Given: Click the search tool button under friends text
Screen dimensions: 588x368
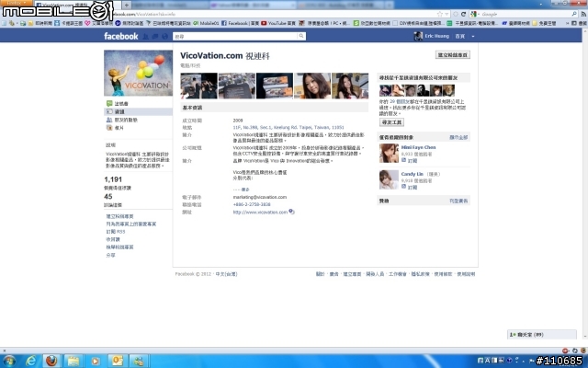Looking at the screenshot, I should tap(391, 122).
